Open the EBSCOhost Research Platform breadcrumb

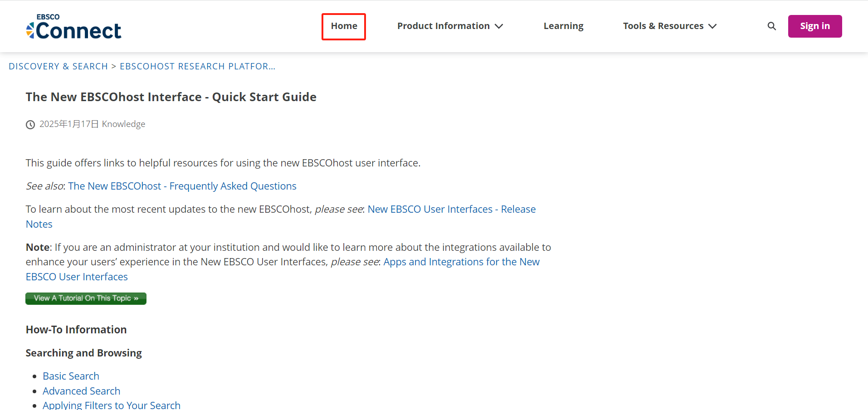(x=197, y=66)
